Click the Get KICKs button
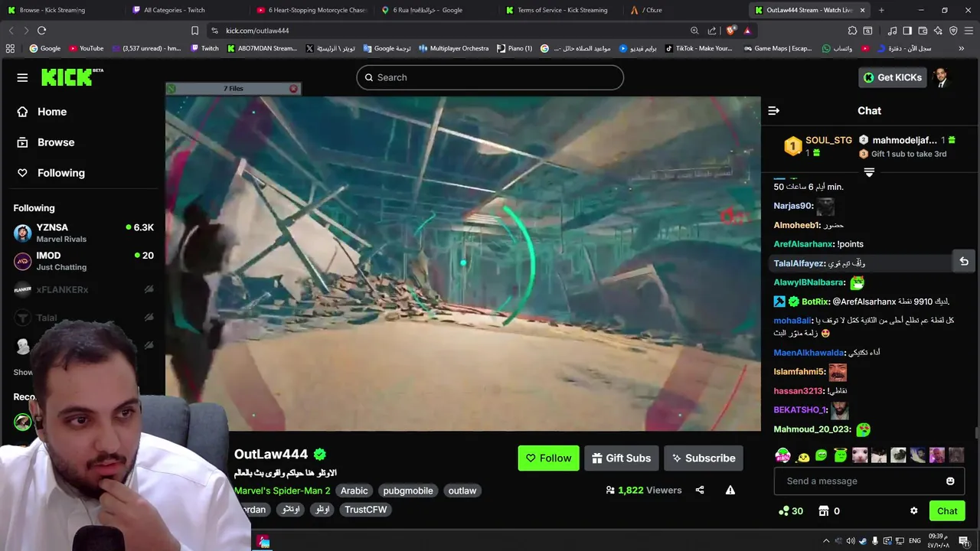Image resolution: width=980 pixels, height=551 pixels. 892,77
